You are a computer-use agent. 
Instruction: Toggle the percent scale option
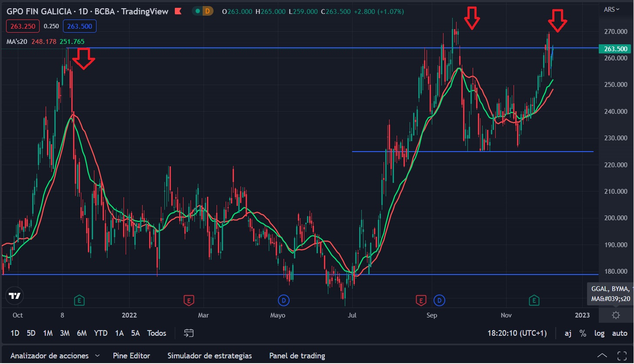583,333
